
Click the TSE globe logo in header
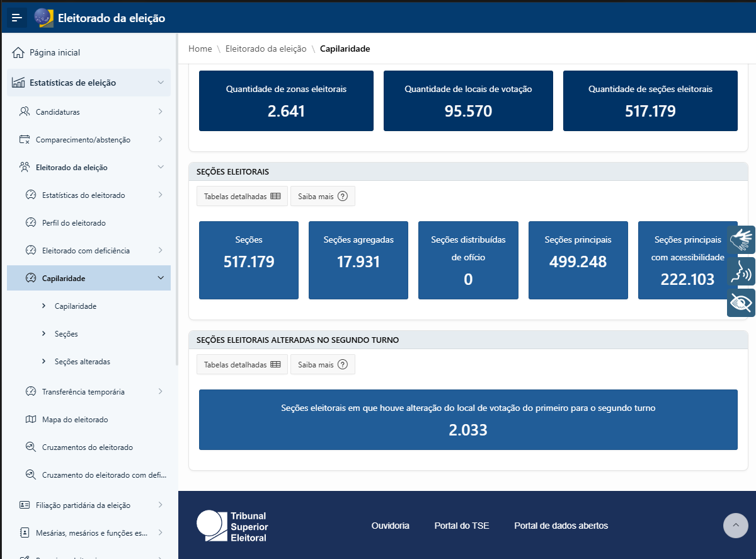[43, 18]
